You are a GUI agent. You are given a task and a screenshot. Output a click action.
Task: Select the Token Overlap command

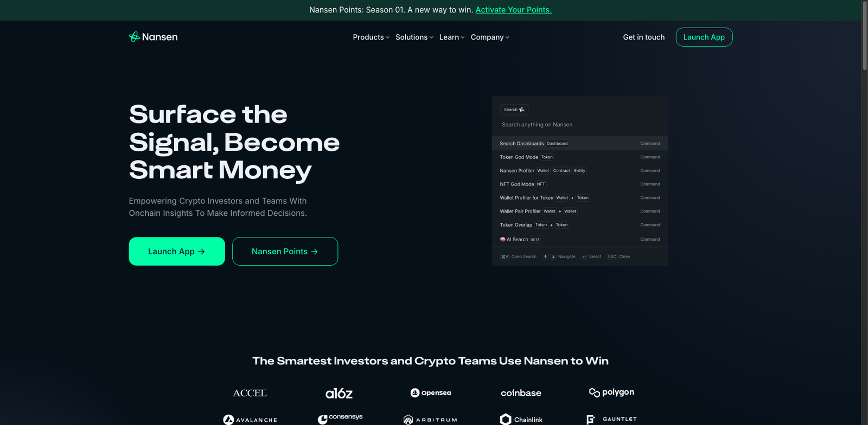click(x=579, y=225)
